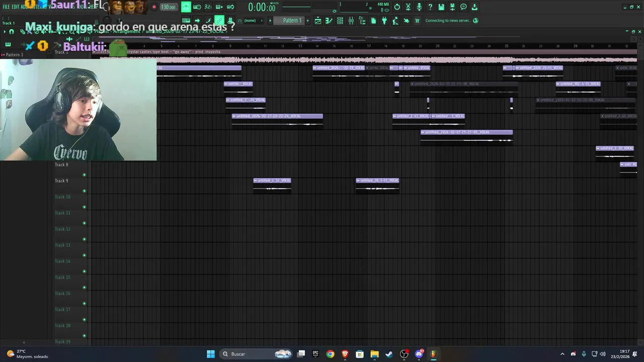Click the 0:00:00 time display
644x362 pixels.
pos(262,8)
